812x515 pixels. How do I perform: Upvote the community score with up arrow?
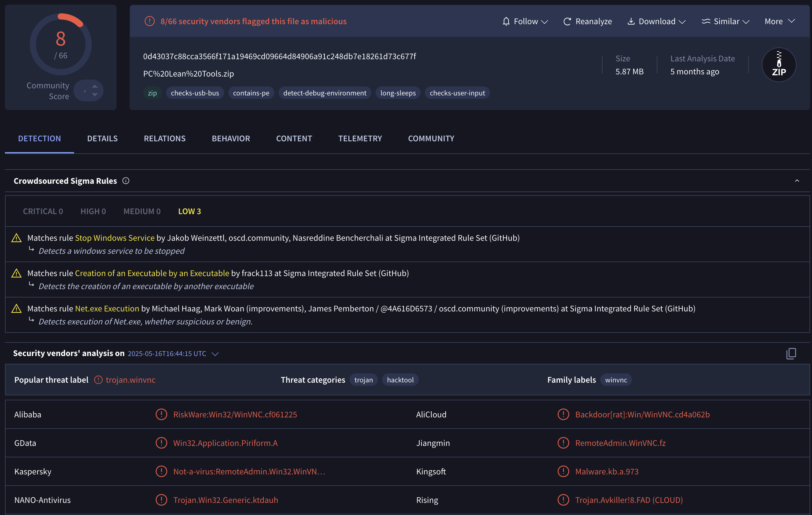[x=95, y=86]
